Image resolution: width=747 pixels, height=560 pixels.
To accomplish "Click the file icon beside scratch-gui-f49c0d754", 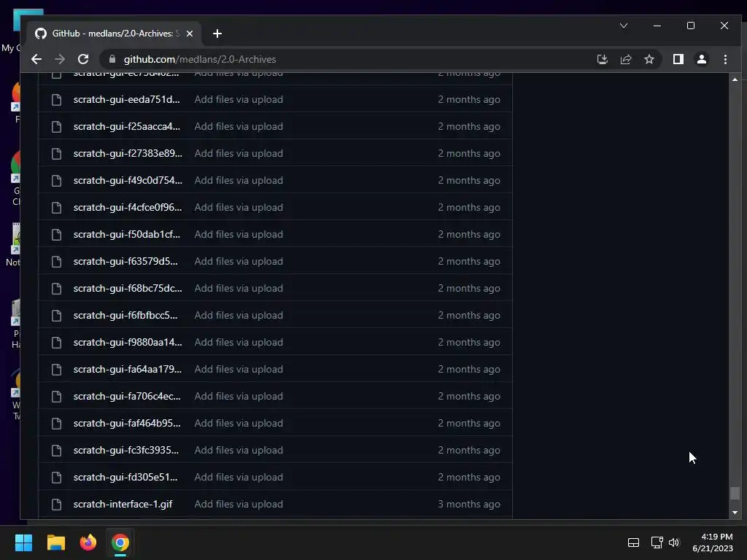I will (56, 181).
